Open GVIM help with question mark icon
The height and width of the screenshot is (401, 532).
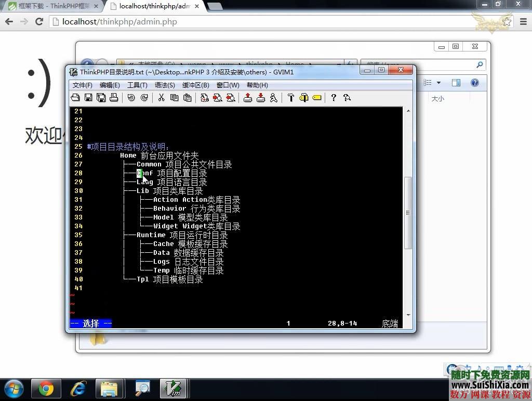(x=334, y=98)
